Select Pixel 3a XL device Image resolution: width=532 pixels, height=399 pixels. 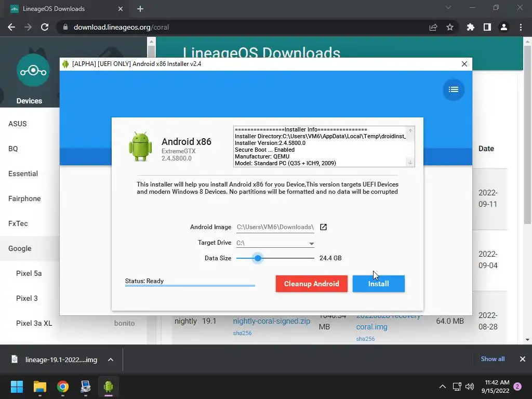[x=34, y=323]
